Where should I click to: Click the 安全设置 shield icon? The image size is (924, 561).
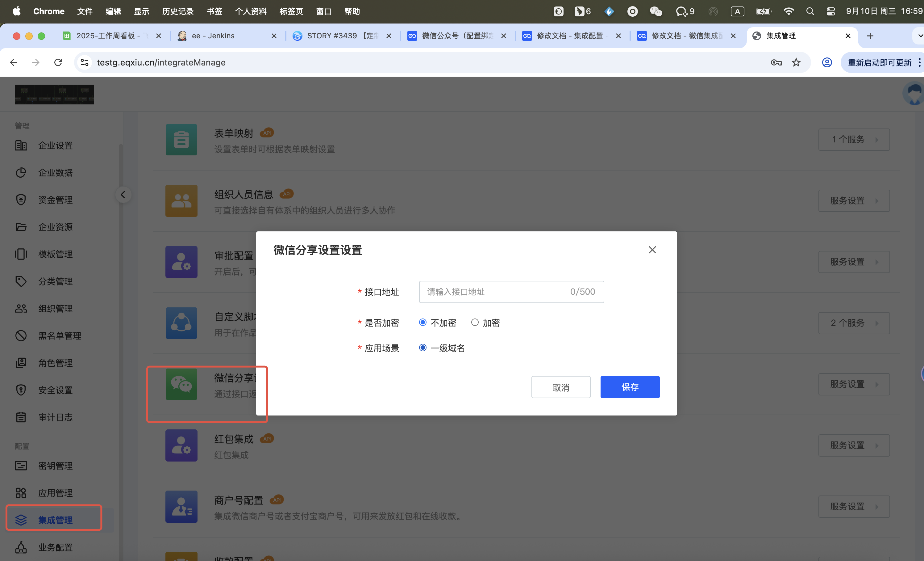pos(21,390)
